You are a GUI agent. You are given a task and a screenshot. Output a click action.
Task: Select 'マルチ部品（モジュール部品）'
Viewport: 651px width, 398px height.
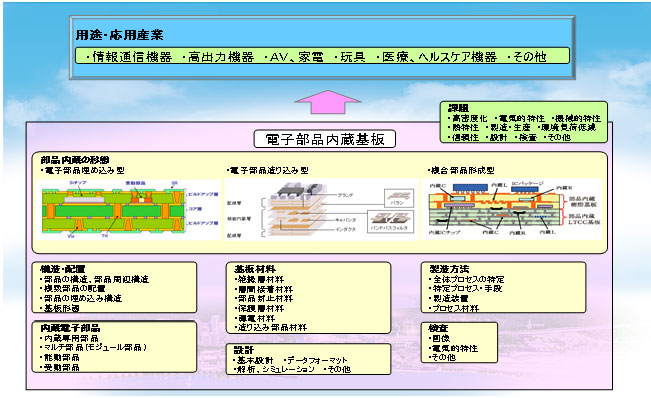point(95,347)
